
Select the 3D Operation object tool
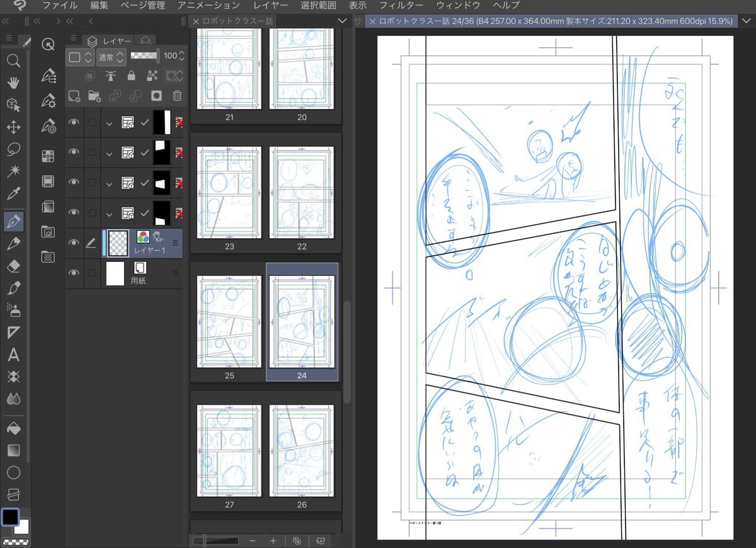pyautogui.click(x=13, y=105)
